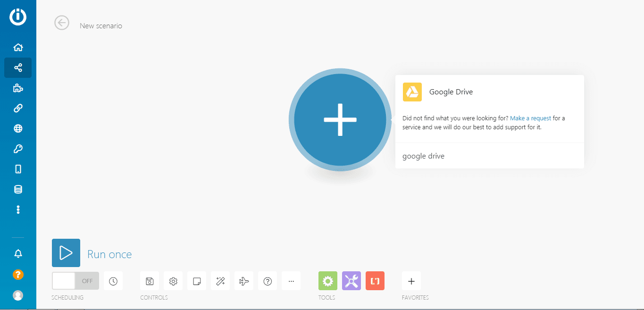Screen dimensions: 644x310
Task: Open Scenarios via the share-nodes sidebar icon
Action: click(x=18, y=67)
